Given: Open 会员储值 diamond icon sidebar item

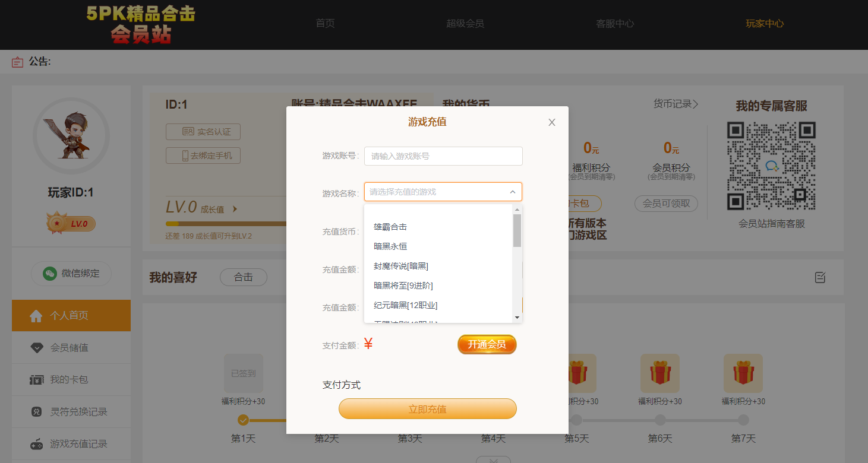Looking at the screenshot, I should point(70,348).
